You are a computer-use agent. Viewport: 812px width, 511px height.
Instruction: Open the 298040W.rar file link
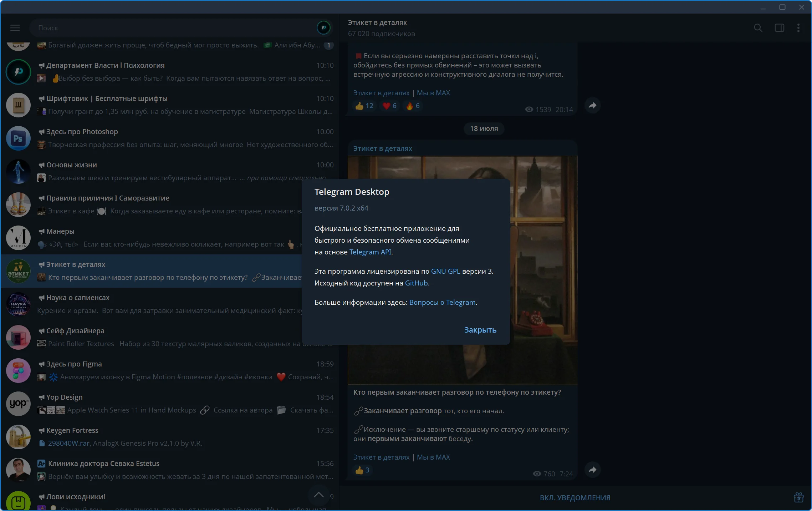(69, 443)
